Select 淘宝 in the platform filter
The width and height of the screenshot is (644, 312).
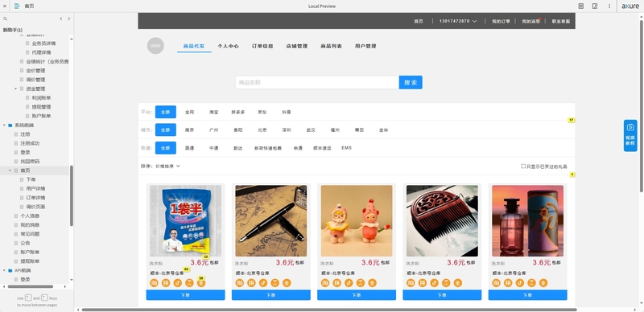click(213, 112)
